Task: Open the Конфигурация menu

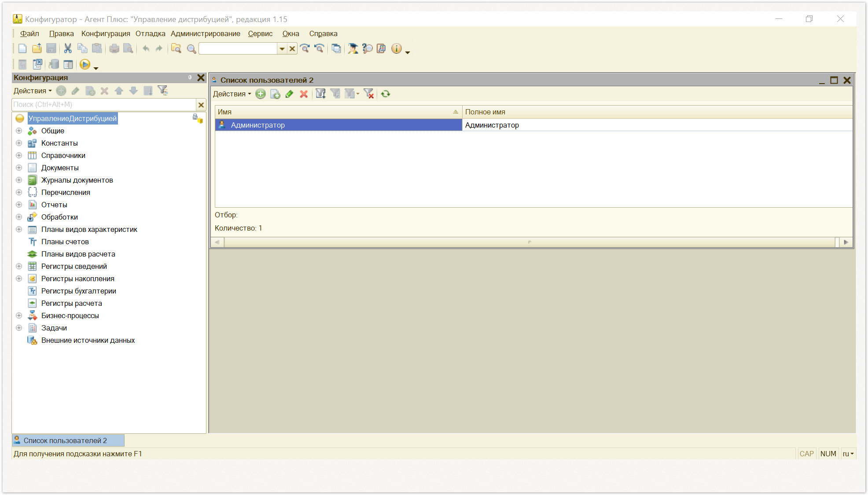Action: (x=106, y=33)
